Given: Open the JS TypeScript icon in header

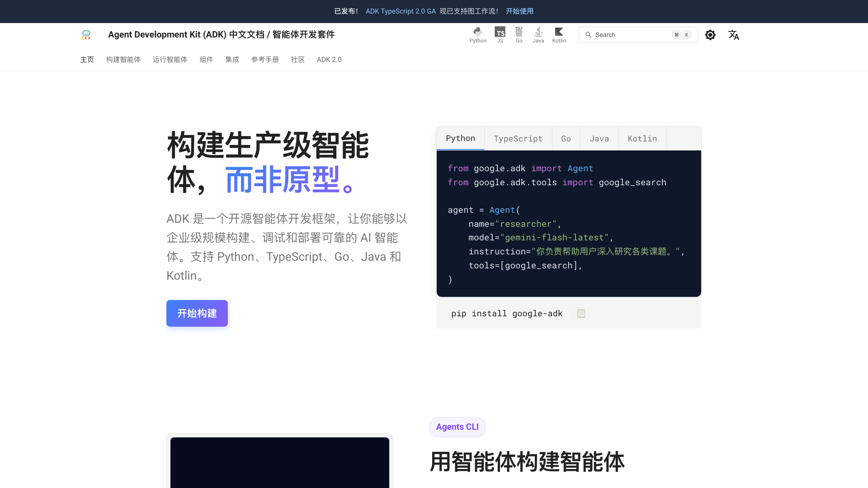Looking at the screenshot, I should click(500, 35).
